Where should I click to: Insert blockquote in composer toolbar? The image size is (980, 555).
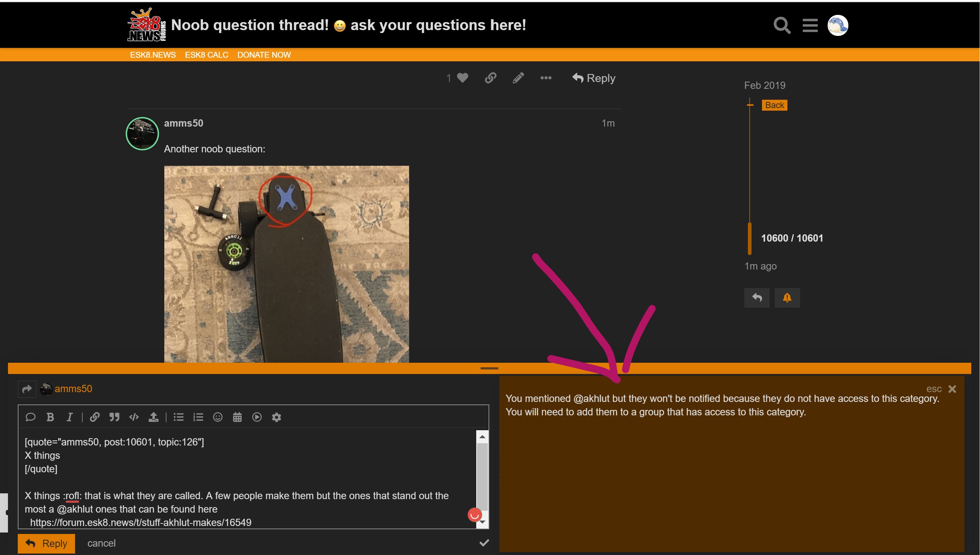click(114, 417)
